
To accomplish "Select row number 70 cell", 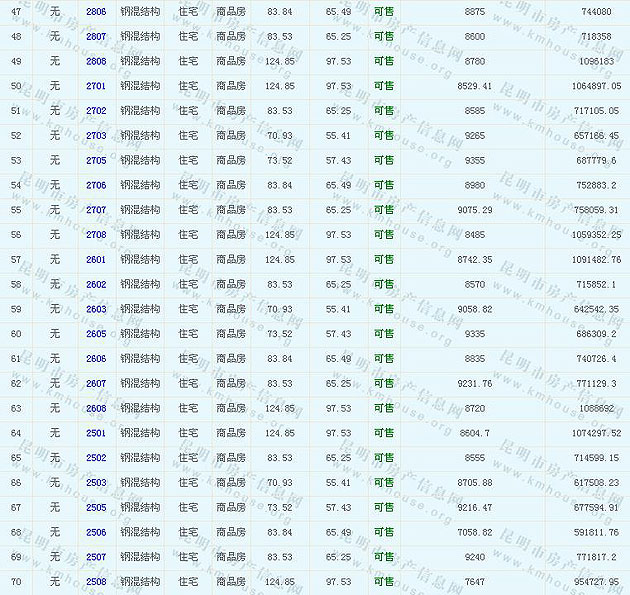I will [16, 581].
